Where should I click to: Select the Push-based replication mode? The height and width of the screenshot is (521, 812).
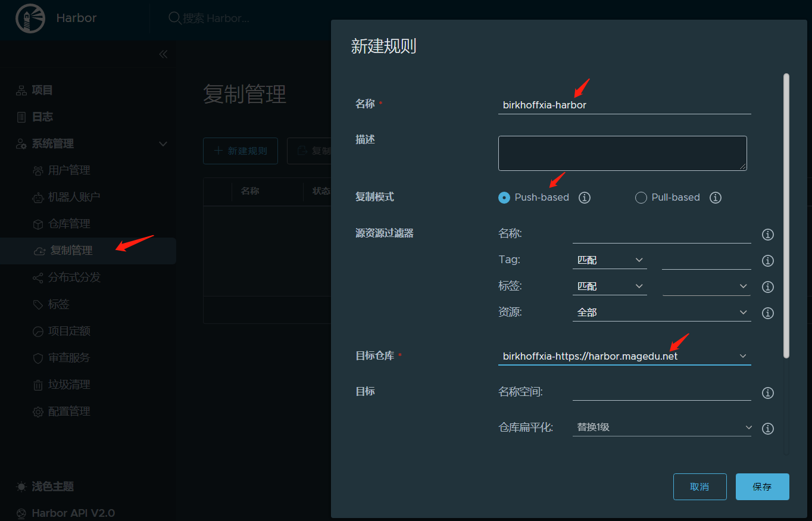click(504, 198)
